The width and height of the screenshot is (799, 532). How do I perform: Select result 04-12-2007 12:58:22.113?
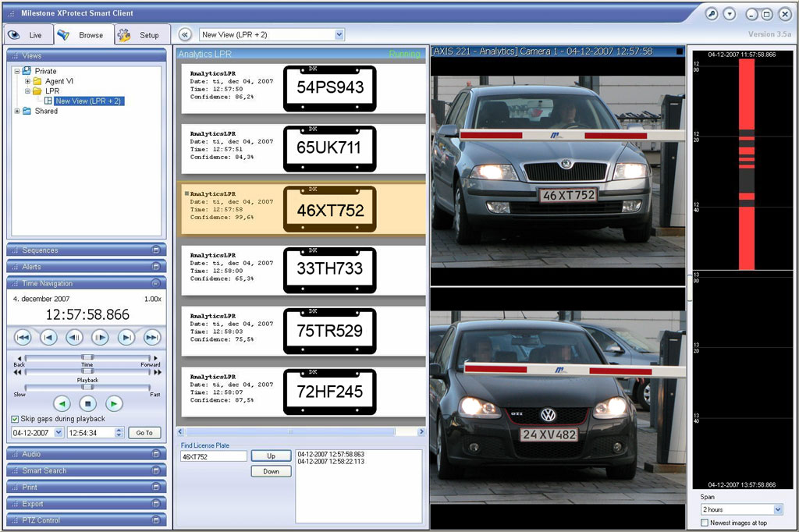tap(331, 461)
